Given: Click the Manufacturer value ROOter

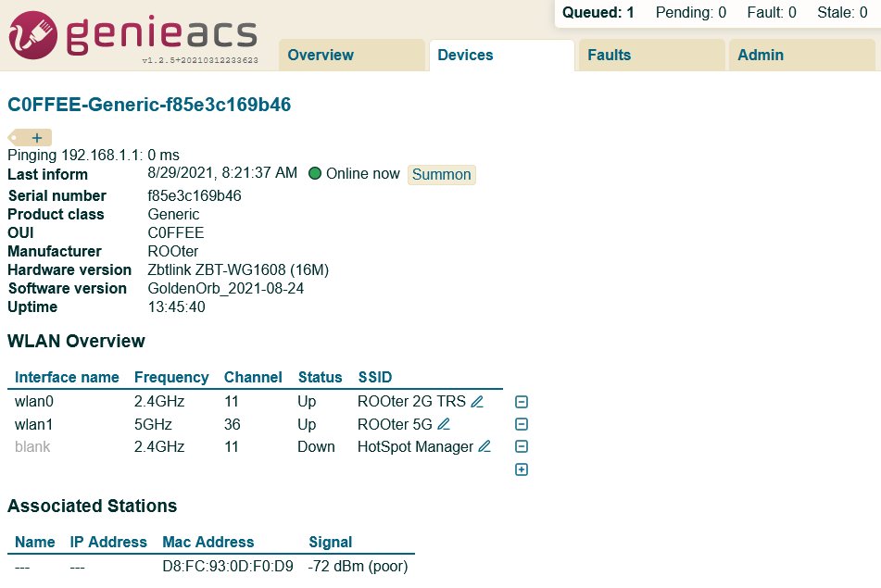Looking at the screenshot, I should click(173, 251).
